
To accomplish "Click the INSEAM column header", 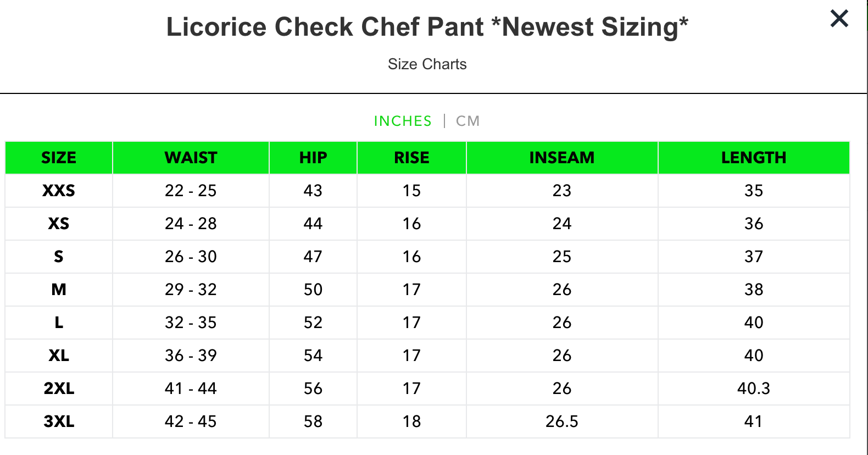I will click(x=561, y=158).
